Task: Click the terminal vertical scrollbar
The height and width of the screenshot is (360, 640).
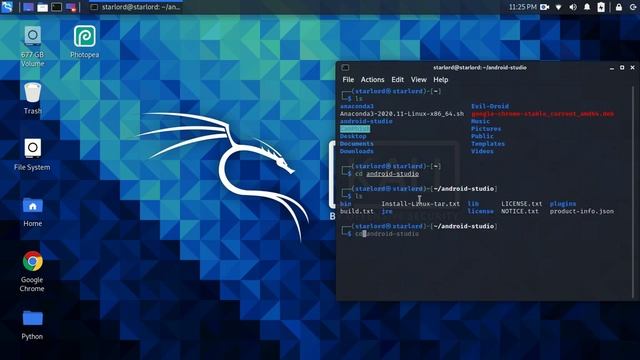Action: (x=633, y=192)
